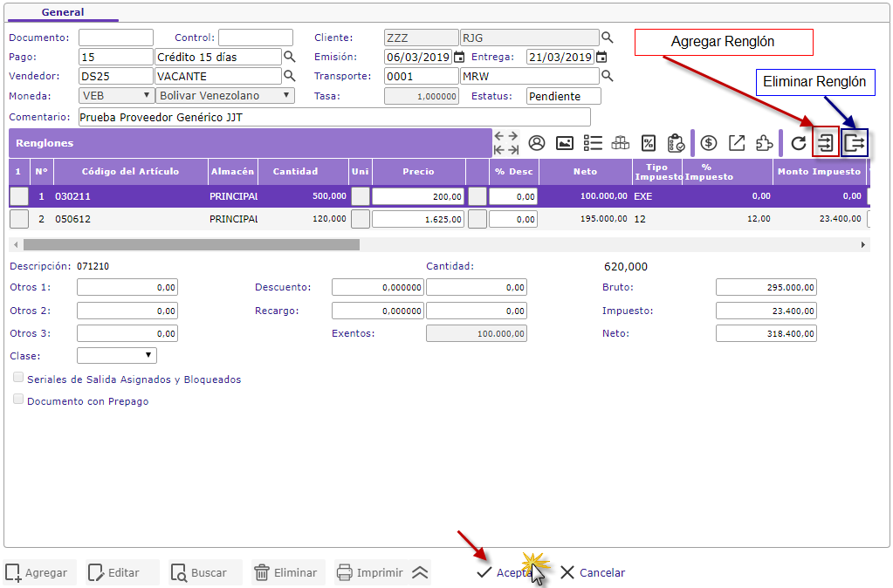Click the user profile icon in Renglones toolbar
The width and height of the screenshot is (893, 588).
pos(537,143)
